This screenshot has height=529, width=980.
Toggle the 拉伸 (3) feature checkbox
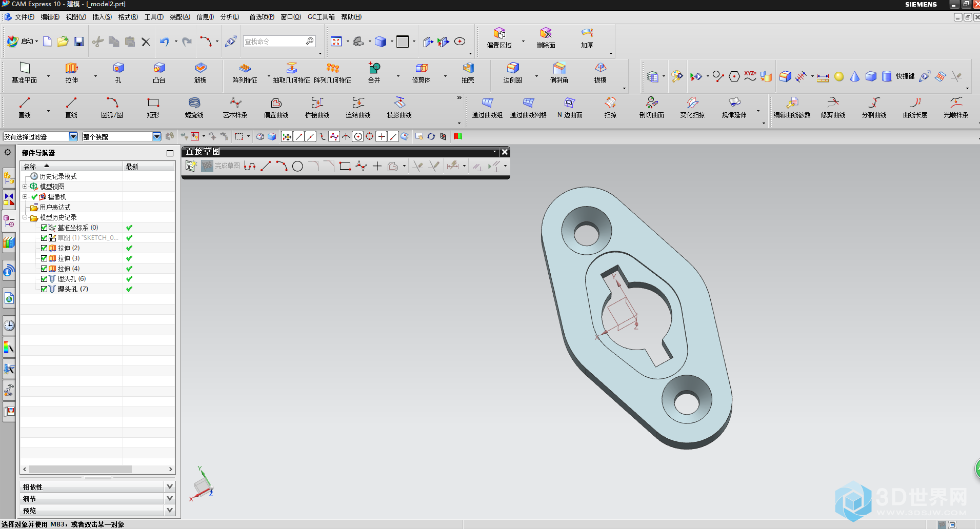44,258
